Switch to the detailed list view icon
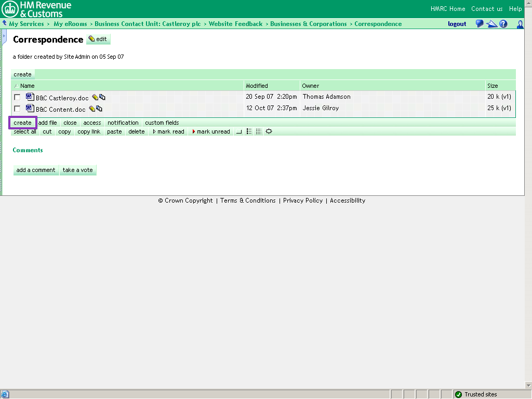 point(259,131)
